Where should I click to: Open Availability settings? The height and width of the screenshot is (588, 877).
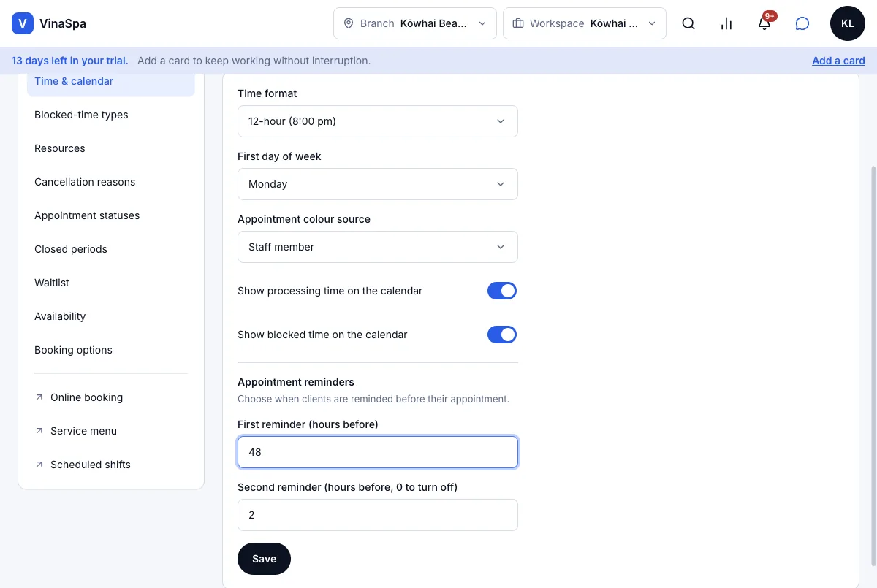111,316
